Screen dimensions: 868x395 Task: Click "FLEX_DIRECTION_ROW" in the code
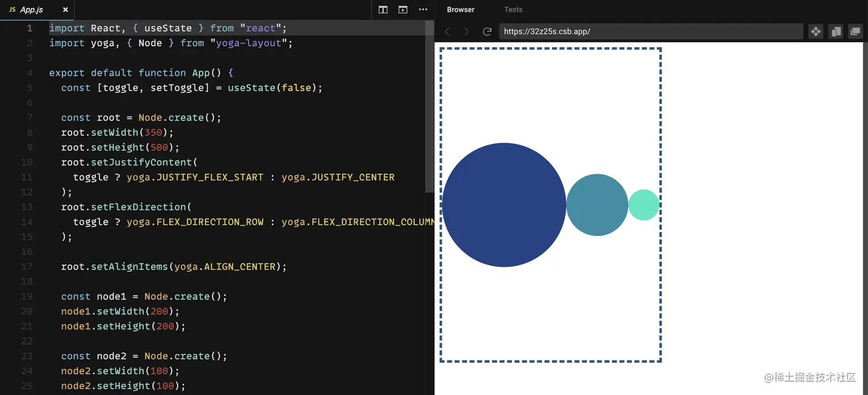(210, 222)
